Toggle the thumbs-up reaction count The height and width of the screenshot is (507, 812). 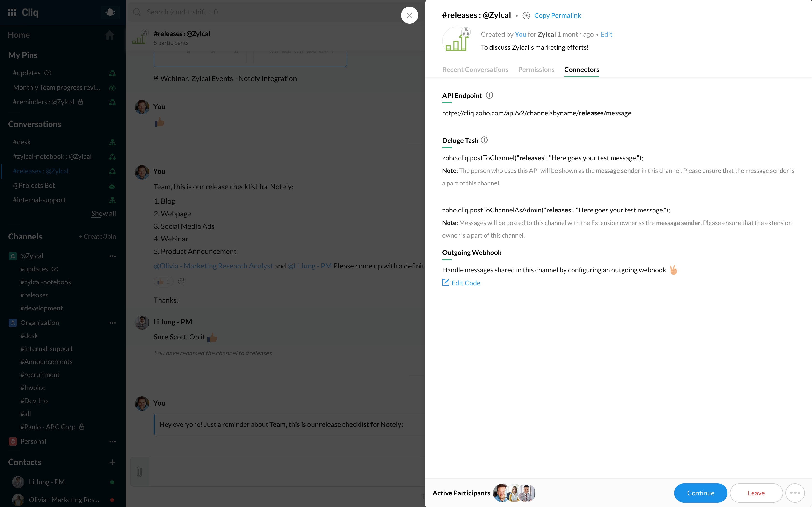coord(163,282)
